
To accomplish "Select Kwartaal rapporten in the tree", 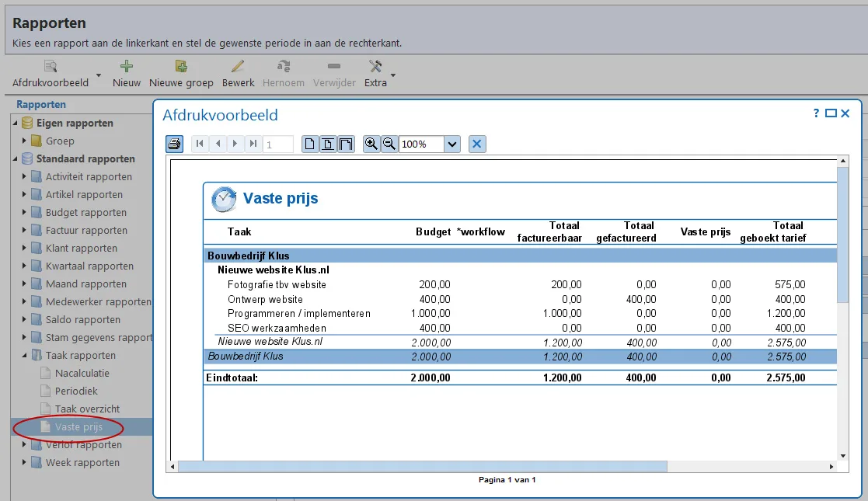I will pyautogui.click(x=89, y=266).
